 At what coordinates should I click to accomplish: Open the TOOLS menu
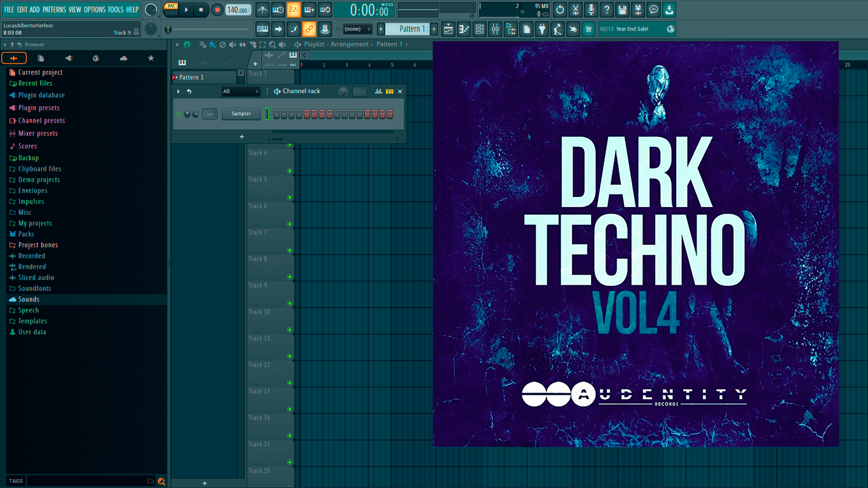[116, 10]
